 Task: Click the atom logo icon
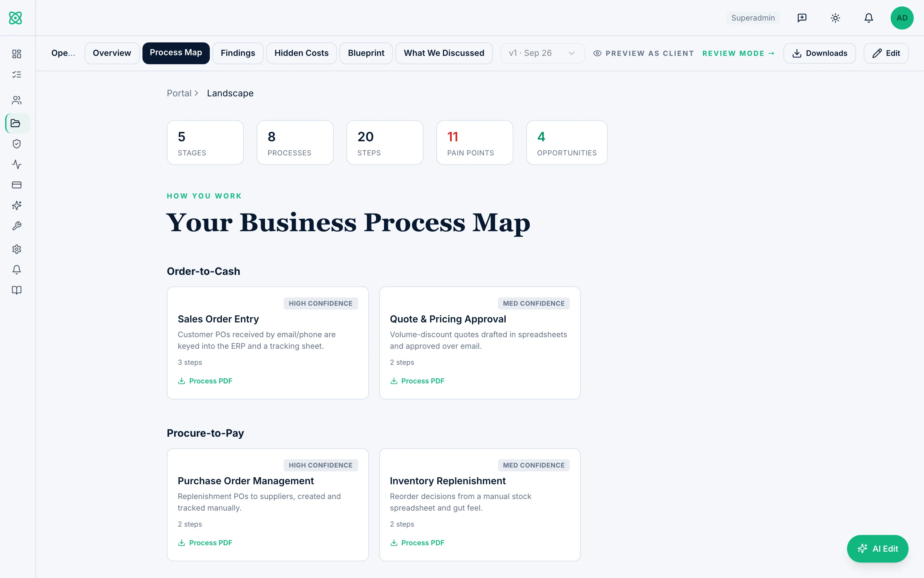click(x=15, y=18)
